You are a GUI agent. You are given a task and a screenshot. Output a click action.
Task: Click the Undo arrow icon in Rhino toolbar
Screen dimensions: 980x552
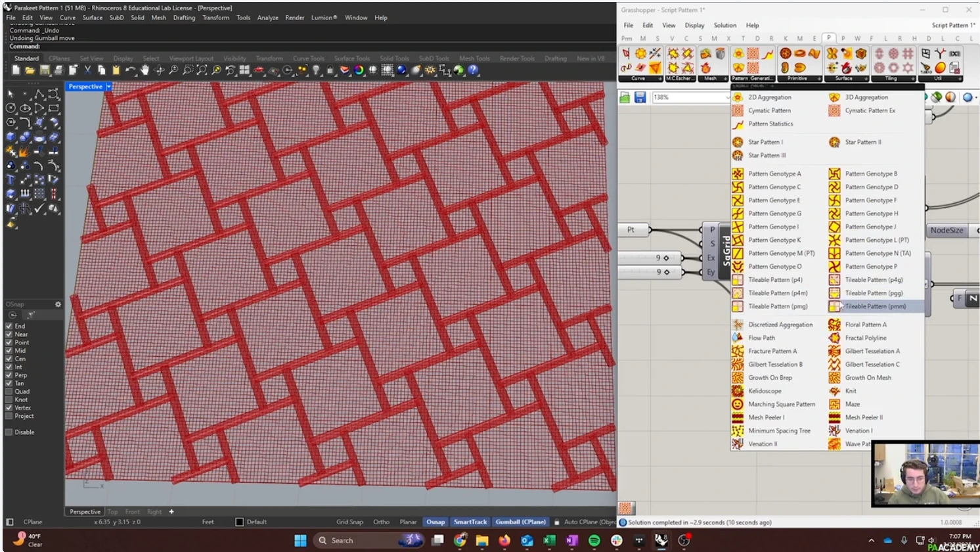(130, 70)
